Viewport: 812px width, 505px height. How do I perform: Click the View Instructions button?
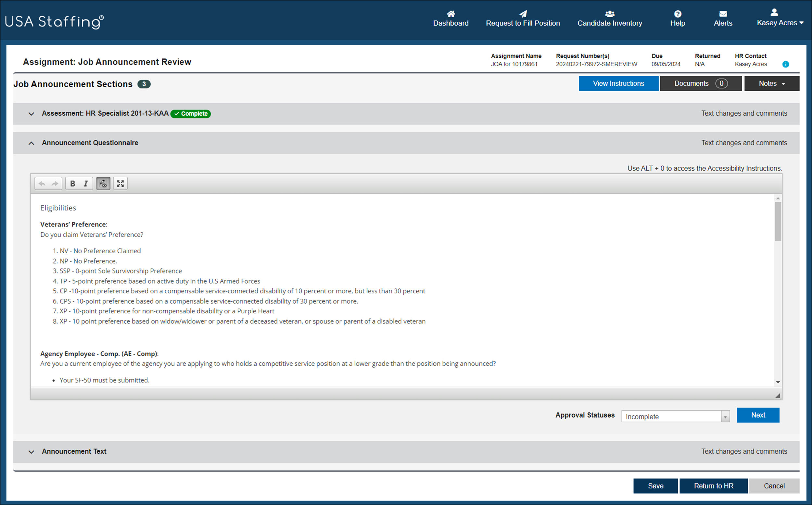click(618, 83)
